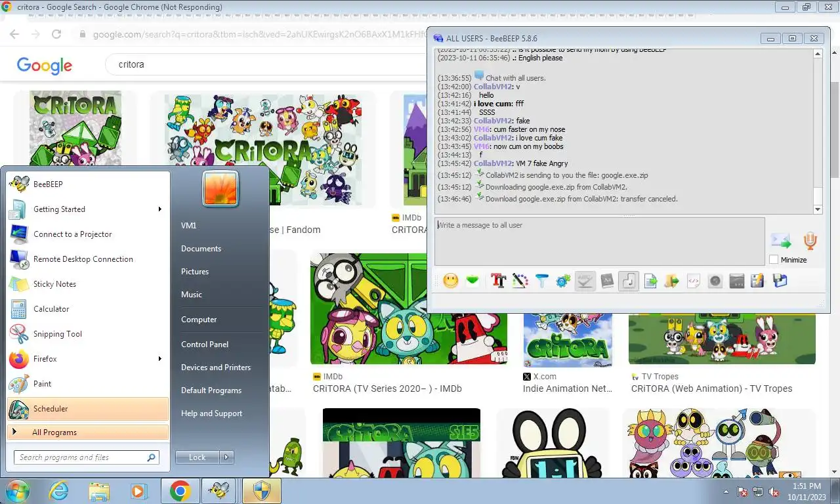
Task: Click the dark gray window icon in BeeBEEP toolbar
Action: [736, 281]
